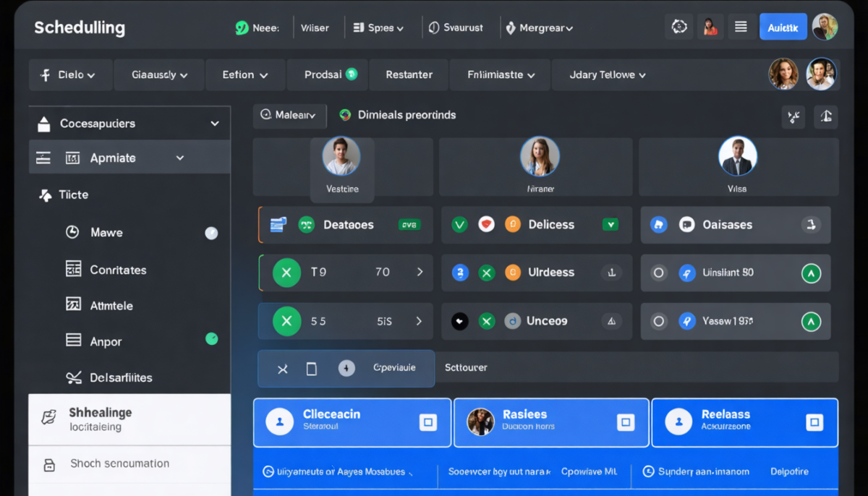This screenshot has width=868, height=496.
Task: Open the Fnliimiastte dropdown
Action: (x=501, y=74)
